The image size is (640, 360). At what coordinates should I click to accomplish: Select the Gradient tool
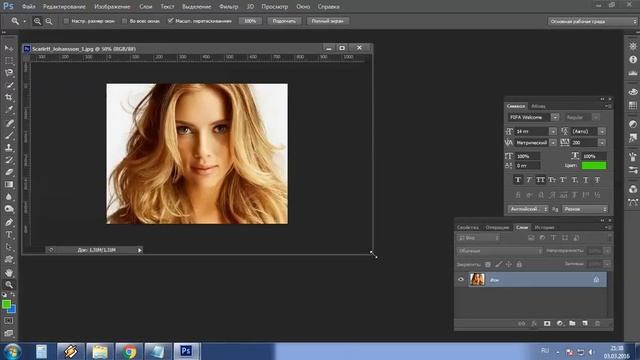click(x=9, y=184)
